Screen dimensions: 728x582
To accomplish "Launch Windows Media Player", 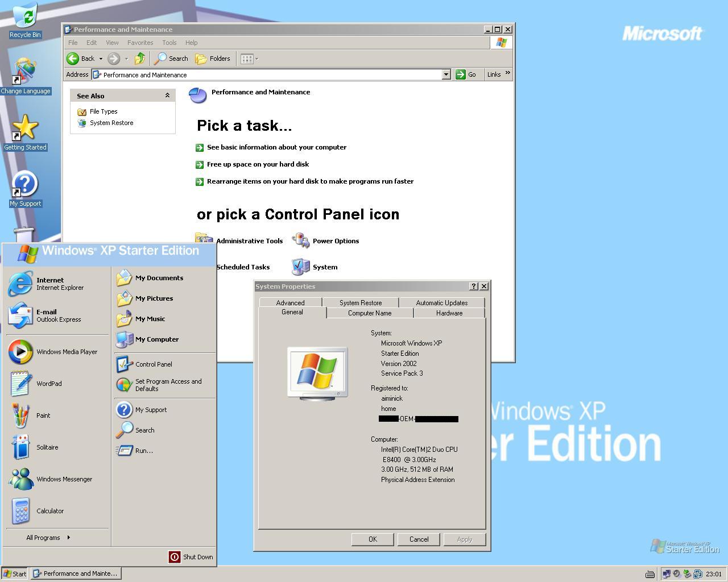I will 57,352.
